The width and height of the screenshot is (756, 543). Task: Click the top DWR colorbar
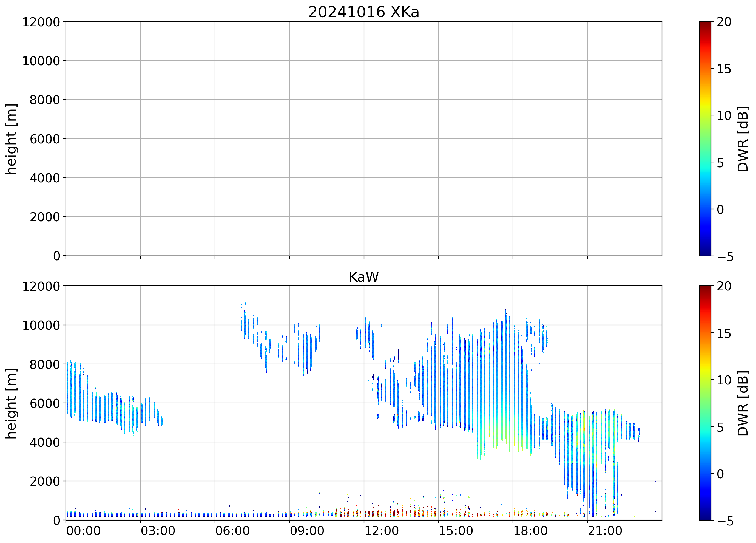(x=705, y=138)
